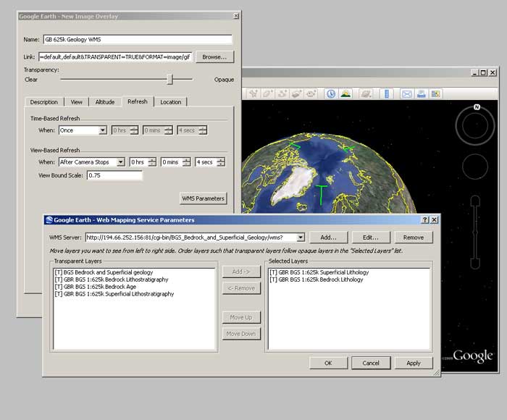
Task: Click the help question mark in WMS Parameters title bar
Action: [x=425, y=220]
